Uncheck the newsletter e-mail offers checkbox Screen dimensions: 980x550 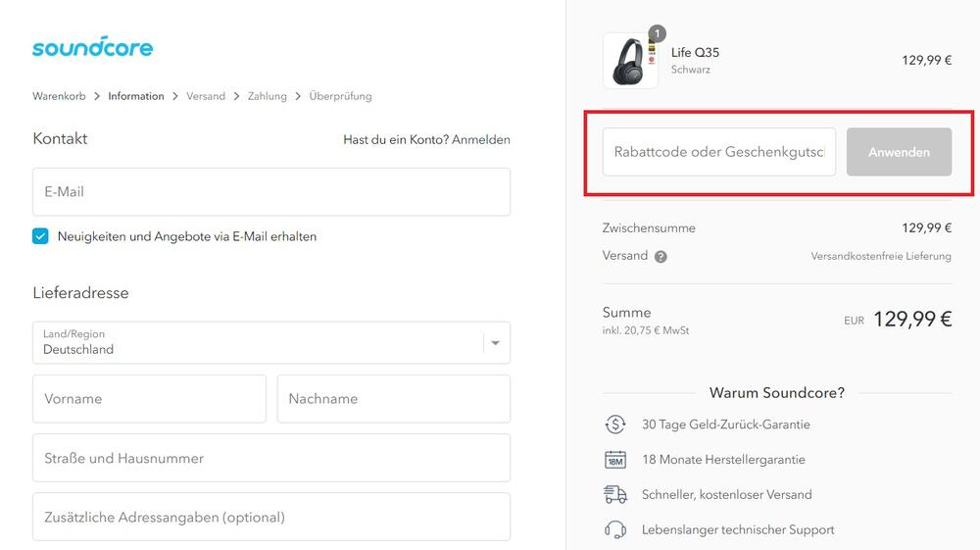pos(40,236)
